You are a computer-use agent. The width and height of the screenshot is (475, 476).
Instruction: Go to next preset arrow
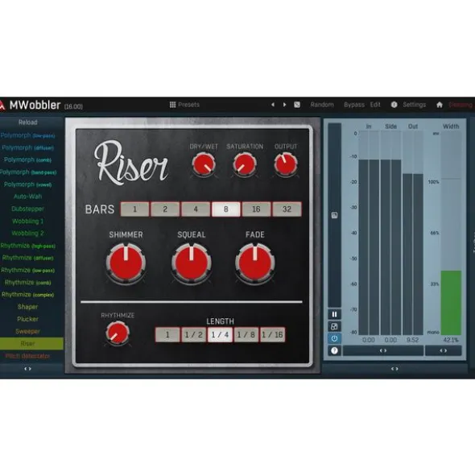point(285,105)
